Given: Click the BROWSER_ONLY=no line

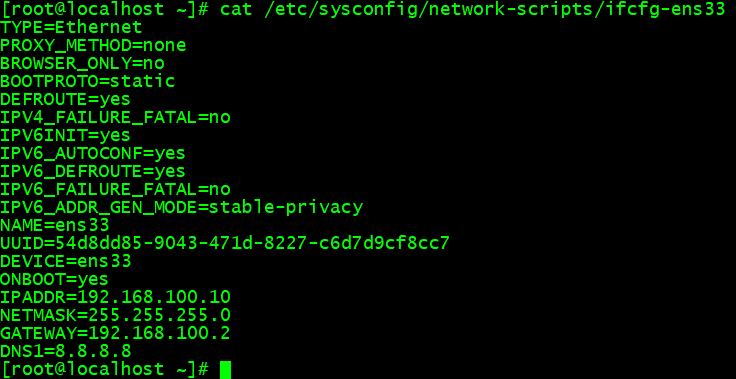Looking at the screenshot, I should [x=82, y=63].
